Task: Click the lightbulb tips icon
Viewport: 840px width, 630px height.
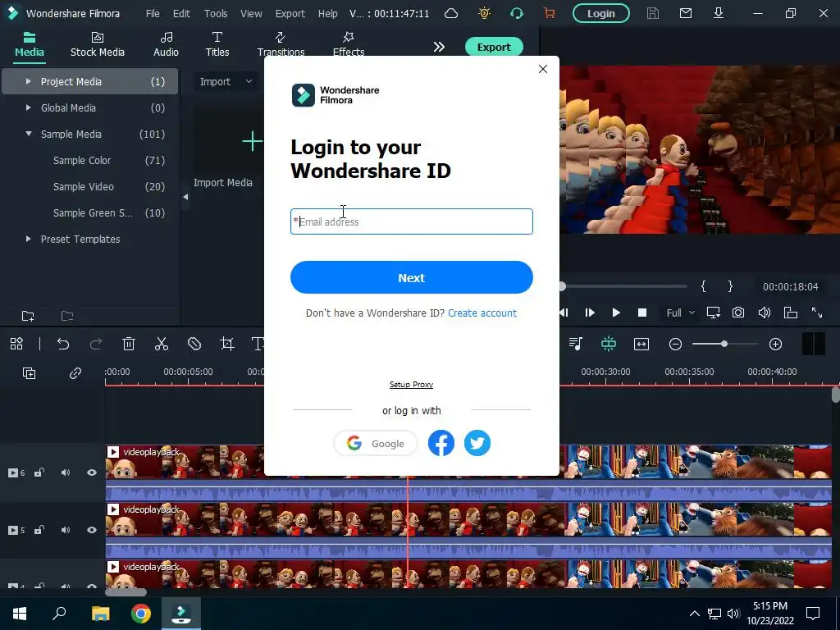Action: 484,13
